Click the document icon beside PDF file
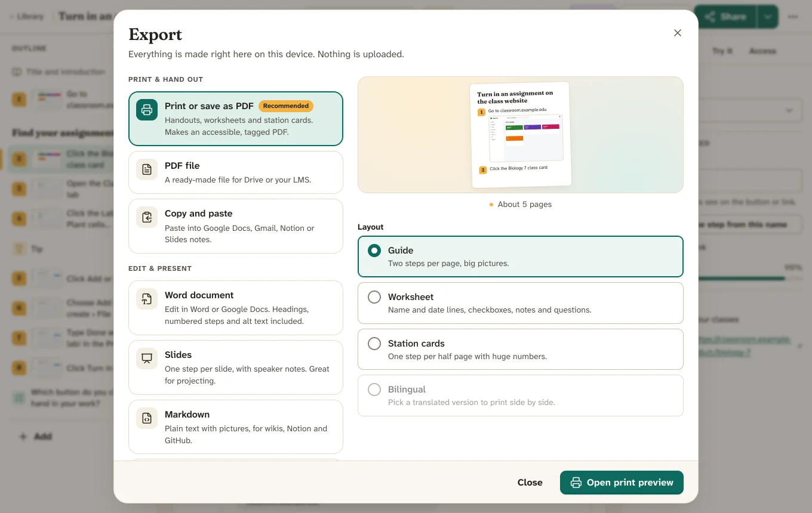Screen dimensions: 812x513 click(147, 169)
